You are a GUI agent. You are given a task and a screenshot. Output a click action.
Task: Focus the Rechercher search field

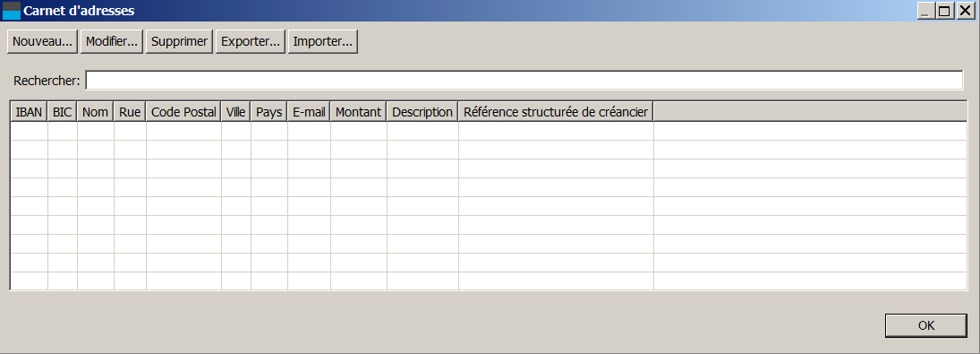[x=524, y=81]
